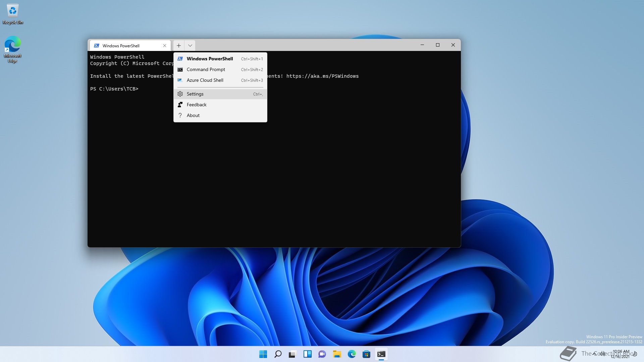644x362 pixels.
Task: Click the https://aka.ms/PSWindows link text
Action: (x=322, y=76)
